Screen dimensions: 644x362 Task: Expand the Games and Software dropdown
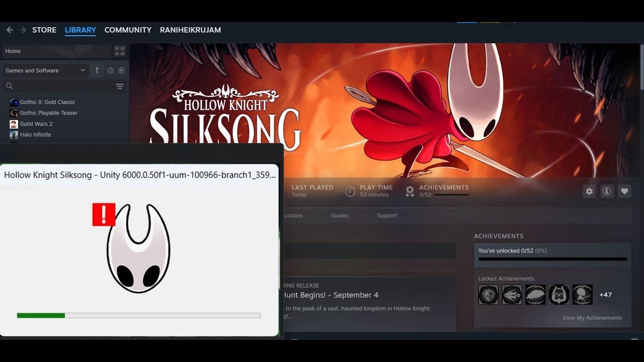coord(45,70)
